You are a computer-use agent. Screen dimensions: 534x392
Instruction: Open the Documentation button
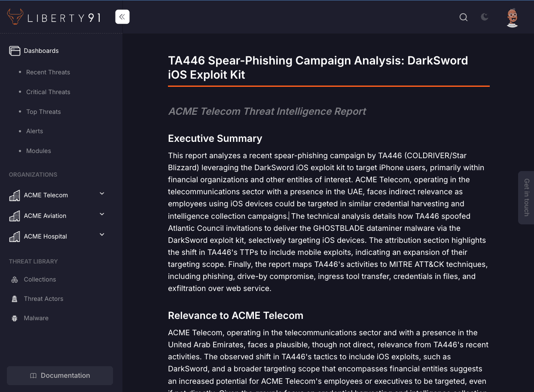[x=60, y=375]
